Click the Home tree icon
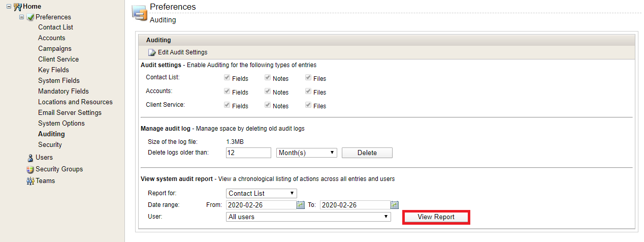The width and height of the screenshot is (644, 242). point(18,6)
